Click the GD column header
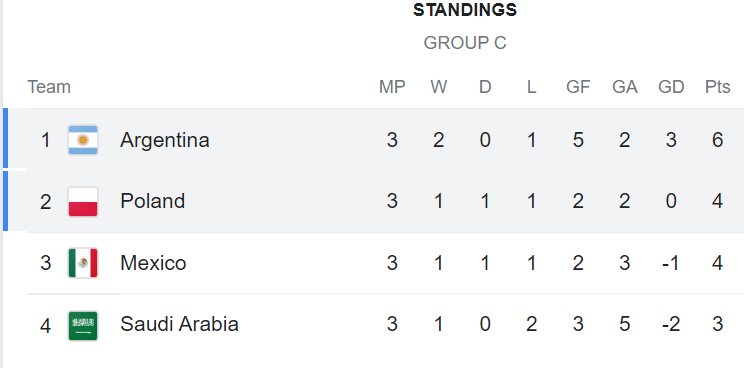The image size is (744, 368). (x=671, y=87)
